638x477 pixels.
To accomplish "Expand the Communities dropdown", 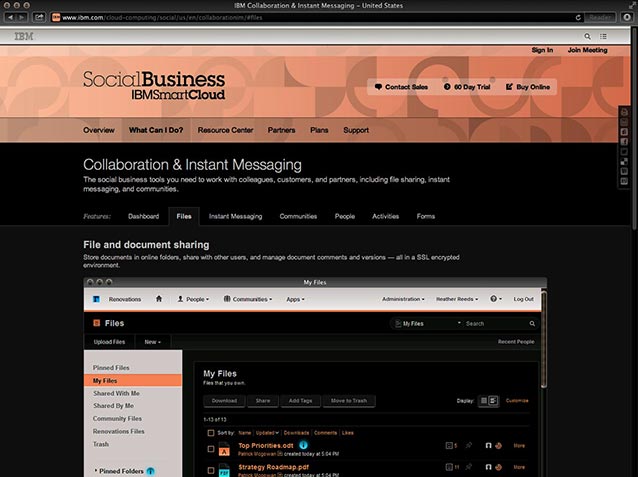I will pyautogui.click(x=248, y=299).
